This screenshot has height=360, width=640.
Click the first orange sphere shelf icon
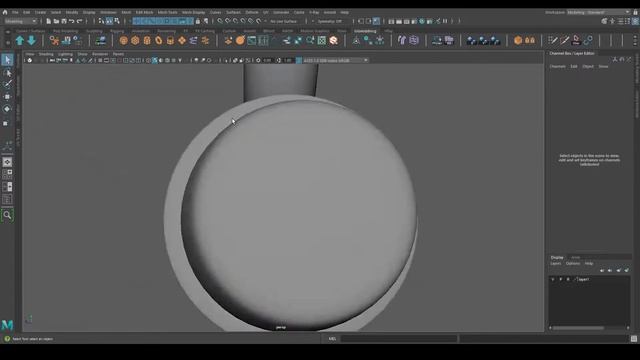click(x=124, y=40)
